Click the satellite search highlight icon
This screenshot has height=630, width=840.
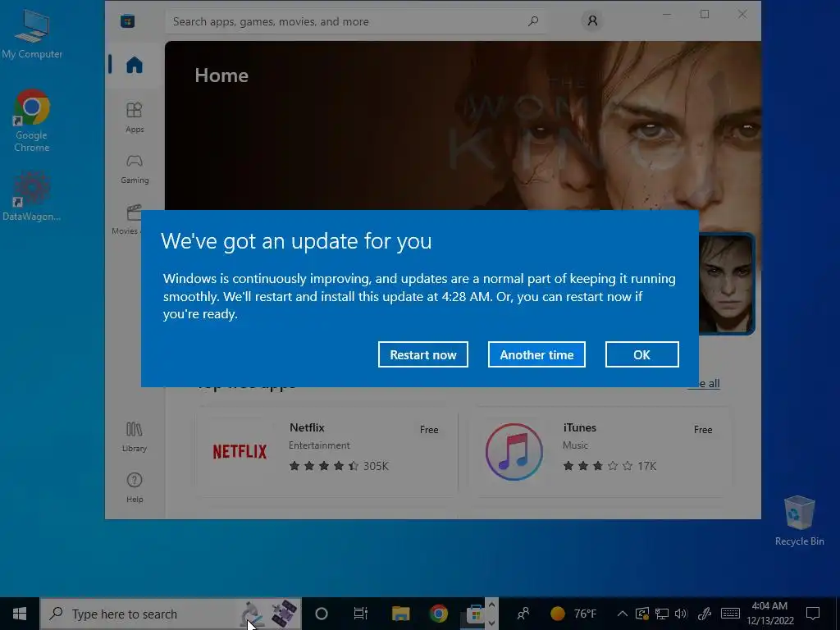coord(283,614)
